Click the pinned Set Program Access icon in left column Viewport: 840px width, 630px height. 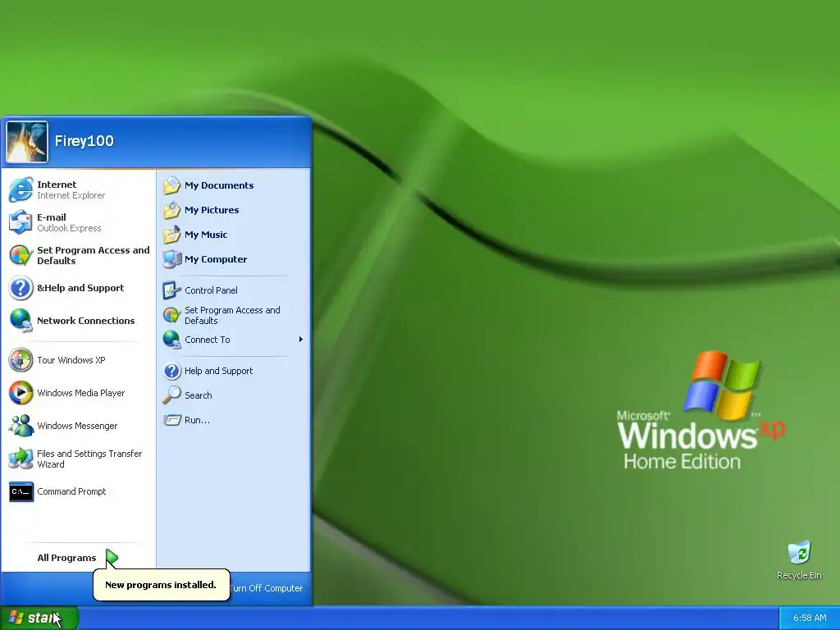click(x=21, y=256)
